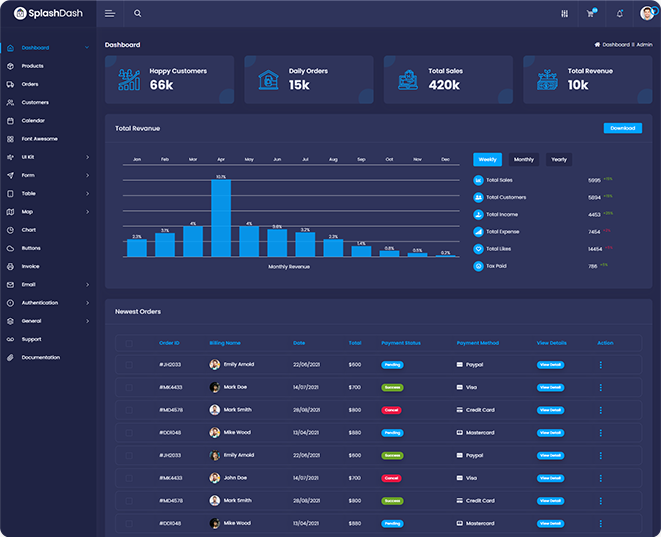This screenshot has height=537, width=661.
Task: Click the Total Sales card icon
Action: pos(408,80)
